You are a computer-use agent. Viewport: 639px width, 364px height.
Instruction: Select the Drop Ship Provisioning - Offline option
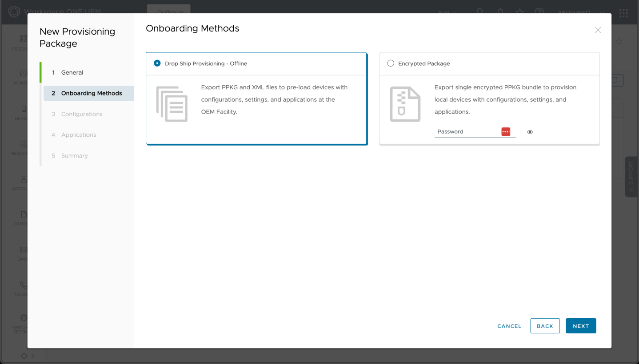(x=157, y=63)
